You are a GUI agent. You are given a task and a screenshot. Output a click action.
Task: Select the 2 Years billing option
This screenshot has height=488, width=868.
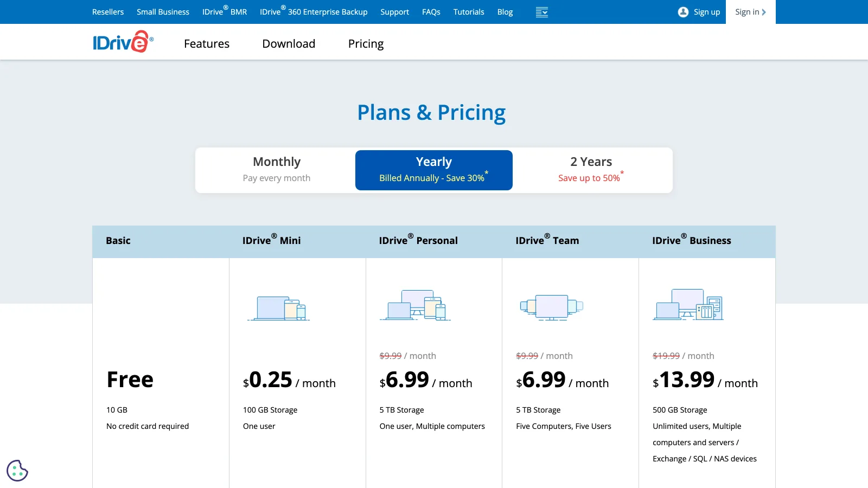tap(591, 170)
